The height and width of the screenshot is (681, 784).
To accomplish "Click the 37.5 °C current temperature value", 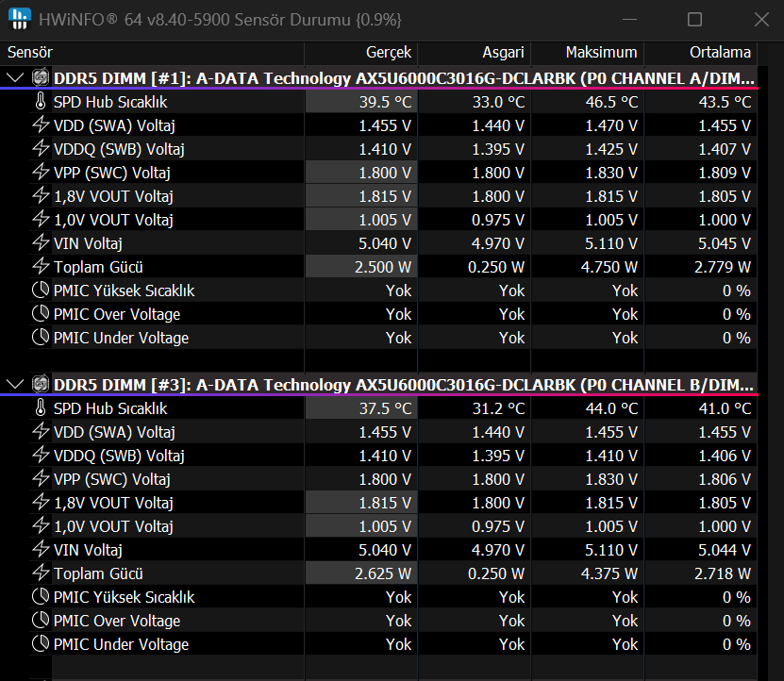I will coord(385,408).
